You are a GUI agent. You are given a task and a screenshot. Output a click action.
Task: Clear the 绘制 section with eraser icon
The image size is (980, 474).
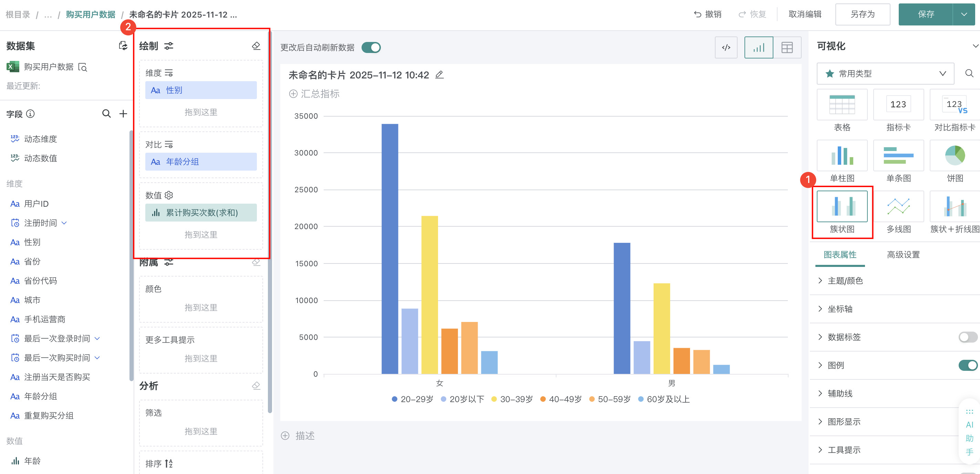click(x=256, y=46)
